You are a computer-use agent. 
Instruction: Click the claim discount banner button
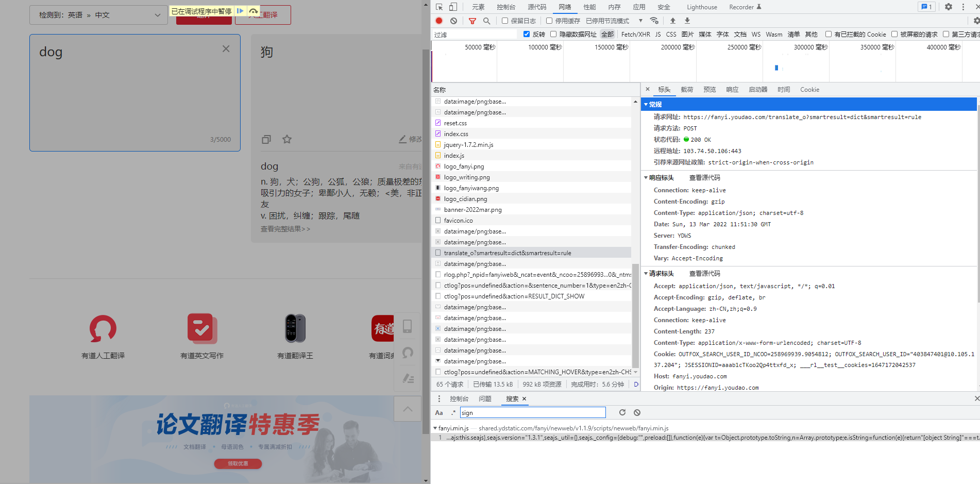pyautogui.click(x=238, y=463)
